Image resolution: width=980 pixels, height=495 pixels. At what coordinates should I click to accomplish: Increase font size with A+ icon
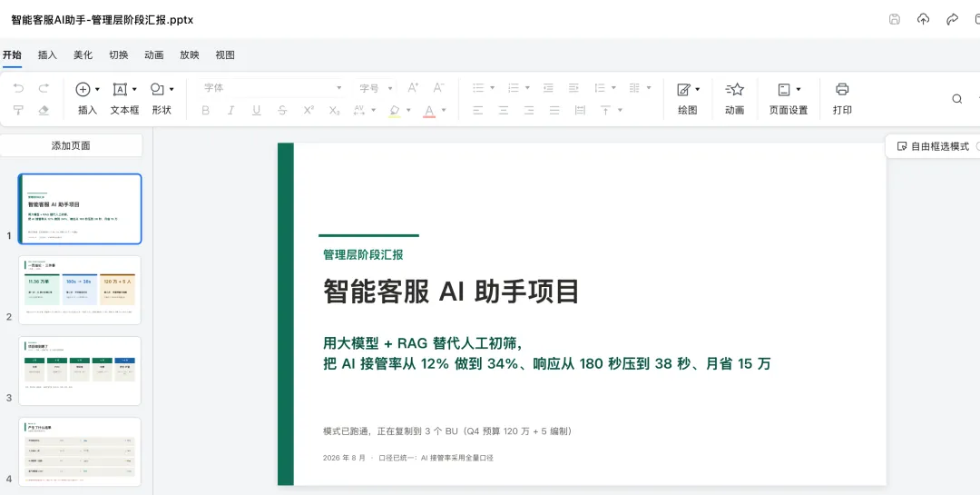click(413, 88)
